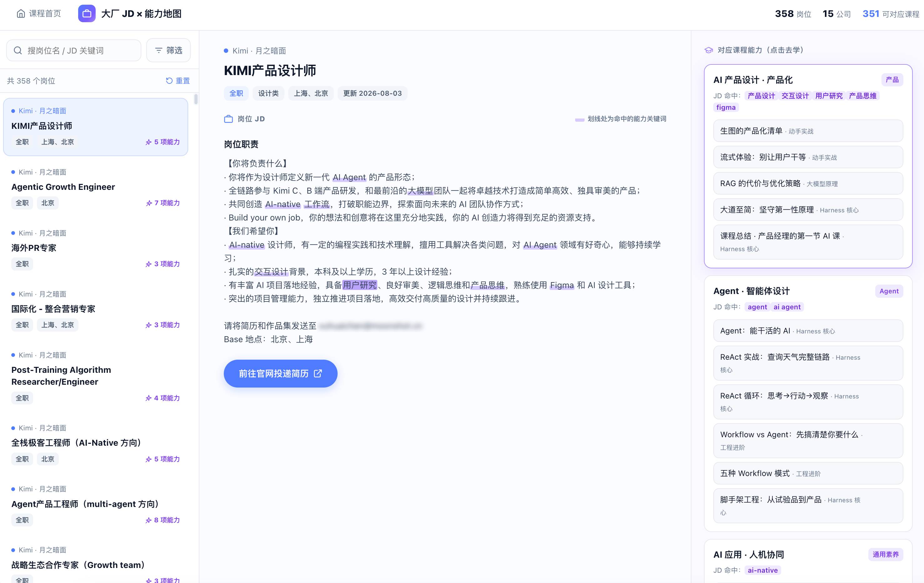The width and height of the screenshot is (924, 583).
Task: Click the 更新 2026-08-03 tag
Action: 372,93
